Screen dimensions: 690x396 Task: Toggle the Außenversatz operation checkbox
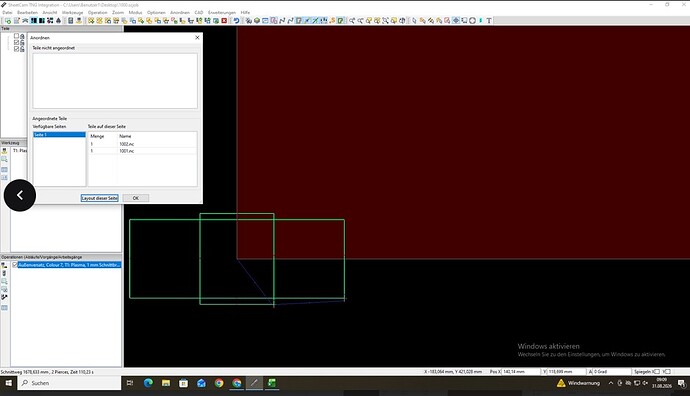click(x=15, y=265)
